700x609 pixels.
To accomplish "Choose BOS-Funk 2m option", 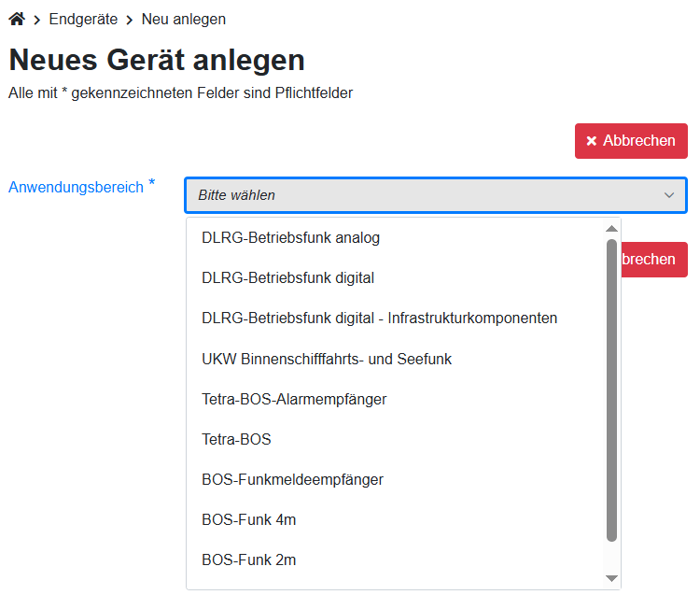I will (396, 559).
